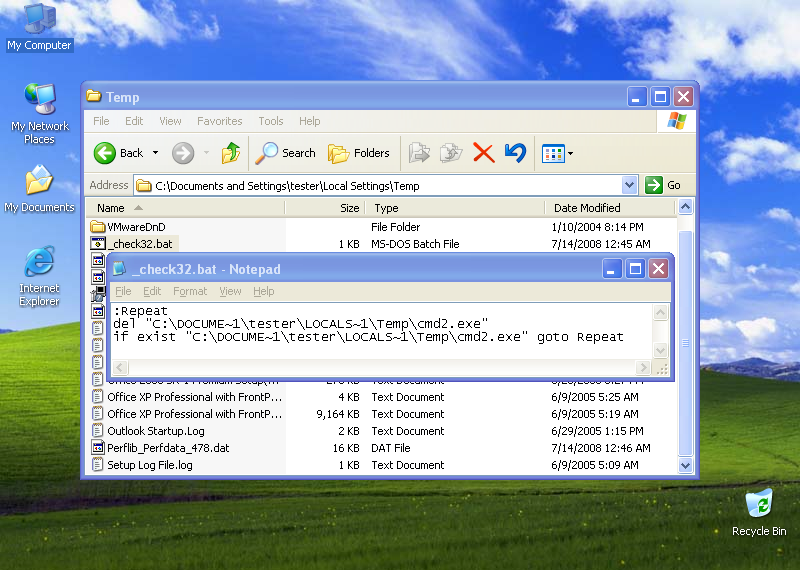Toggle the Folders pane button
The width and height of the screenshot is (800, 570).
359,153
